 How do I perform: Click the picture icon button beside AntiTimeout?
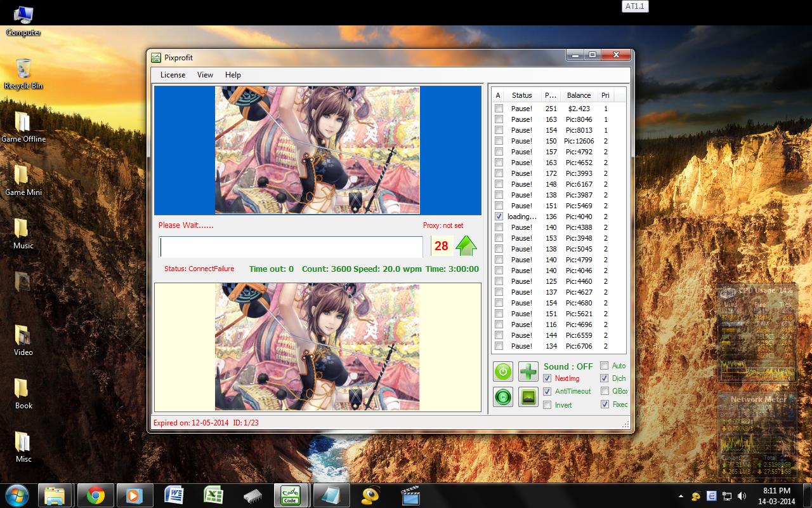[528, 397]
